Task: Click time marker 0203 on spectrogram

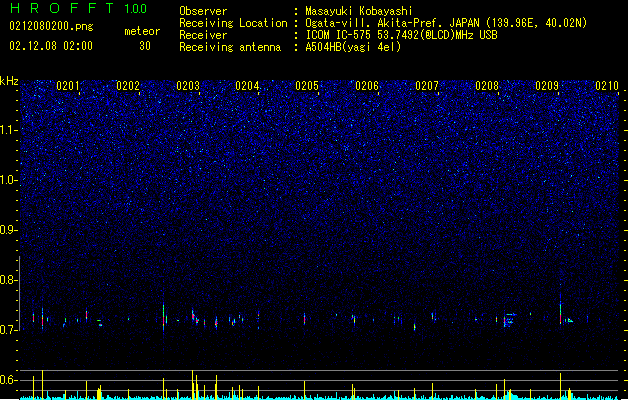Action: [188, 86]
